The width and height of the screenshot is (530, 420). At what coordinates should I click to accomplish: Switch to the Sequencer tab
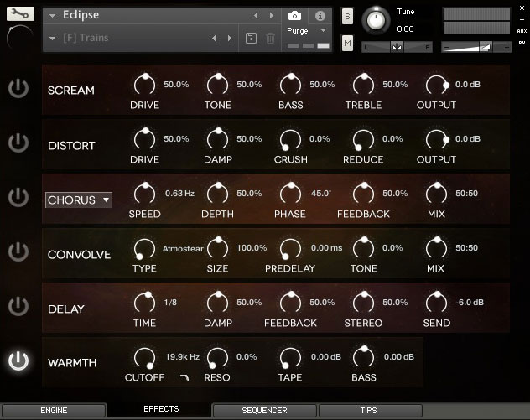click(x=264, y=411)
